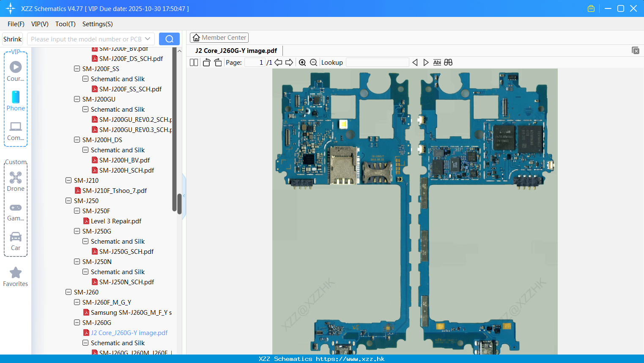Find next lookup result triangle
Viewport: 644px width, 363px height.
click(426, 62)
